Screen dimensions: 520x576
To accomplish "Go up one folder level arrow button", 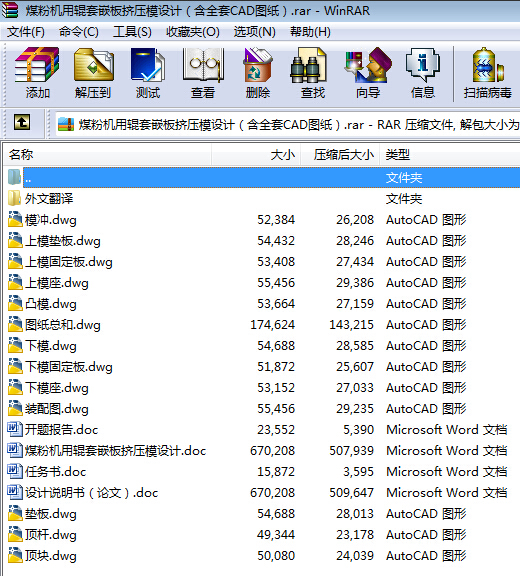I will [22, 122].
